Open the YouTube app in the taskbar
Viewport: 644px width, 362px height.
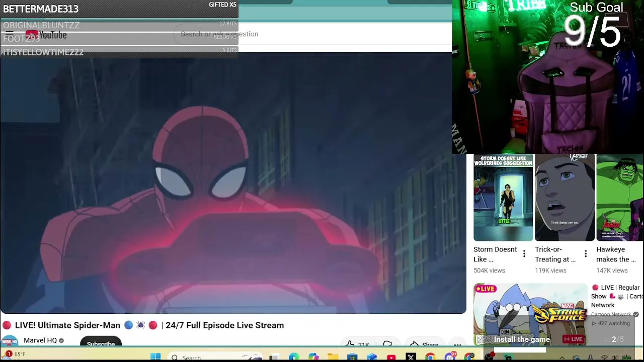pos(391,357)
